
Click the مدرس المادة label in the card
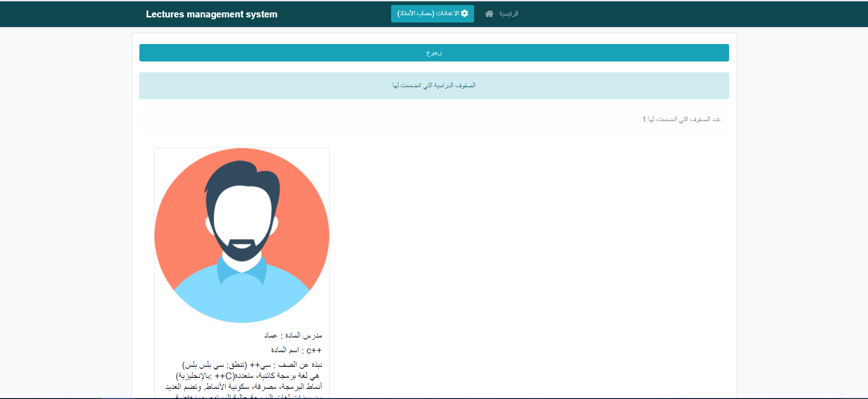tap(304, 335)
